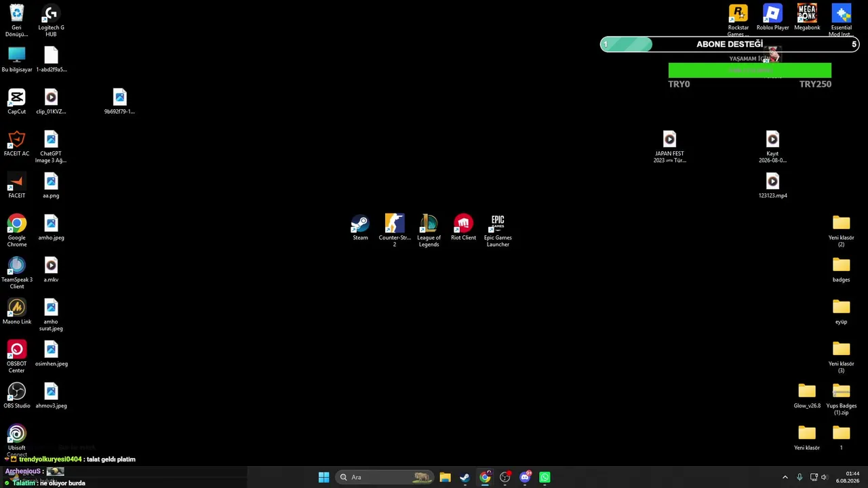Image resolution: width=868 pixels, height=488 pixels.
Task: Select the amho.jpeg image file
Action: pos(51,228)
